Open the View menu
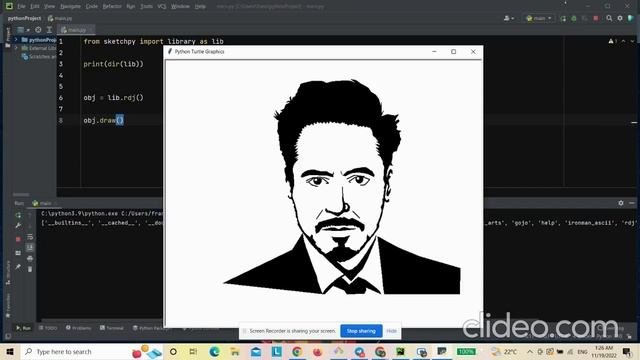This screenshot has width=640, height=360. point(49,6)
